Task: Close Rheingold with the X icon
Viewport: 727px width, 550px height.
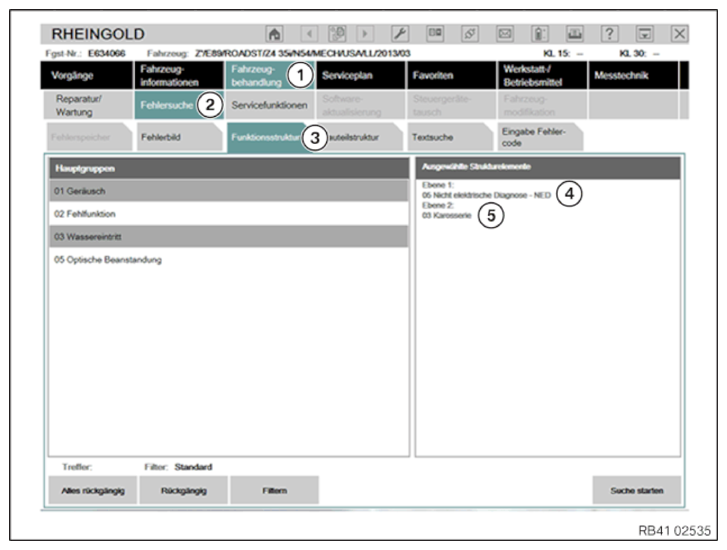Action: point(679,34)
